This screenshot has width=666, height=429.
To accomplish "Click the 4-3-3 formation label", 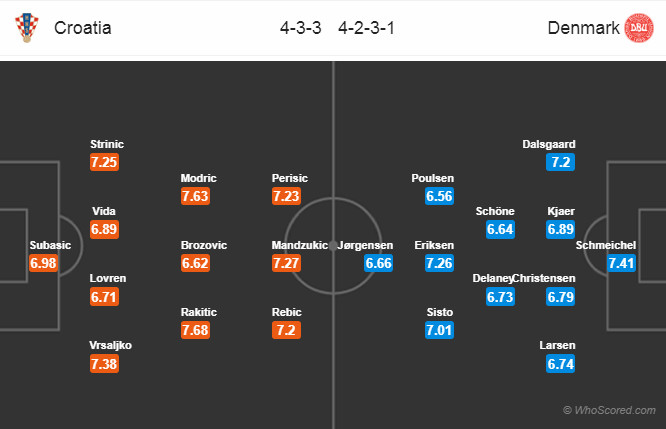I will 300,28.
